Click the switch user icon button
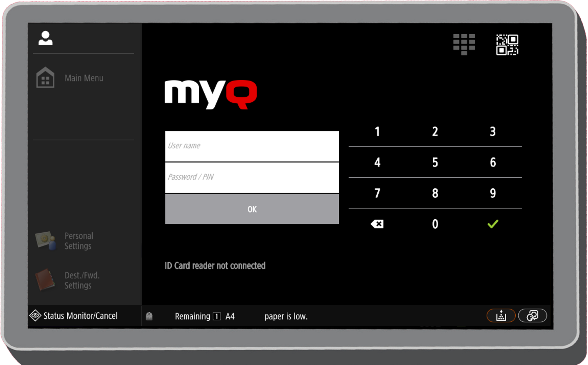The height and width of the screenshot is (365, 588). tap(532, 316)
